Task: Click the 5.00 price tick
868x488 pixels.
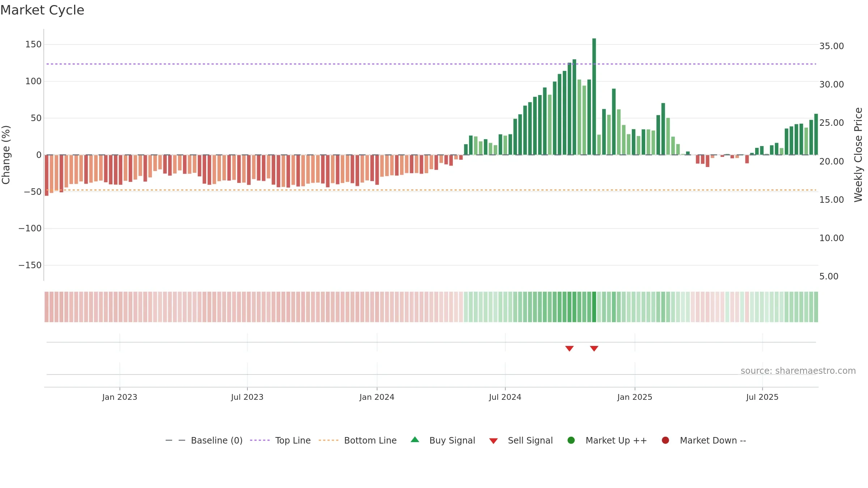Action: pyautogui.click(x=829, y=277)
